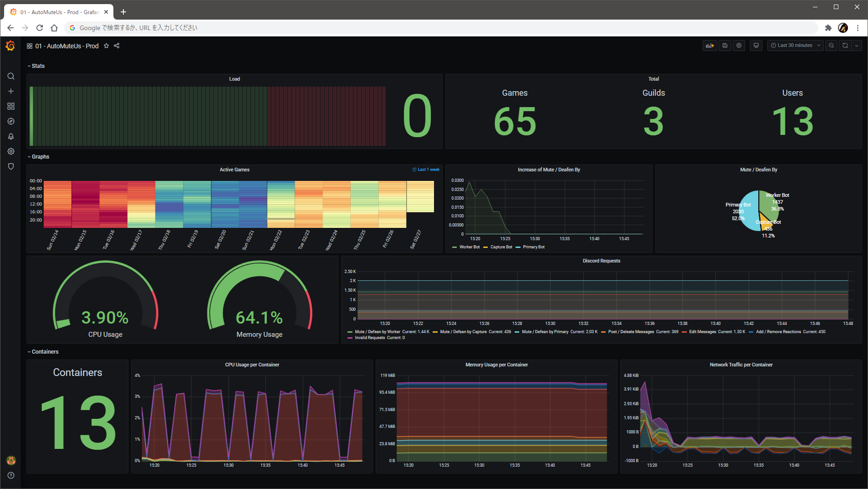Image resolution: width=868 pixels, height=489 pixels.
Task: Open the Last 30 minutes time picker
Action: 795,46
